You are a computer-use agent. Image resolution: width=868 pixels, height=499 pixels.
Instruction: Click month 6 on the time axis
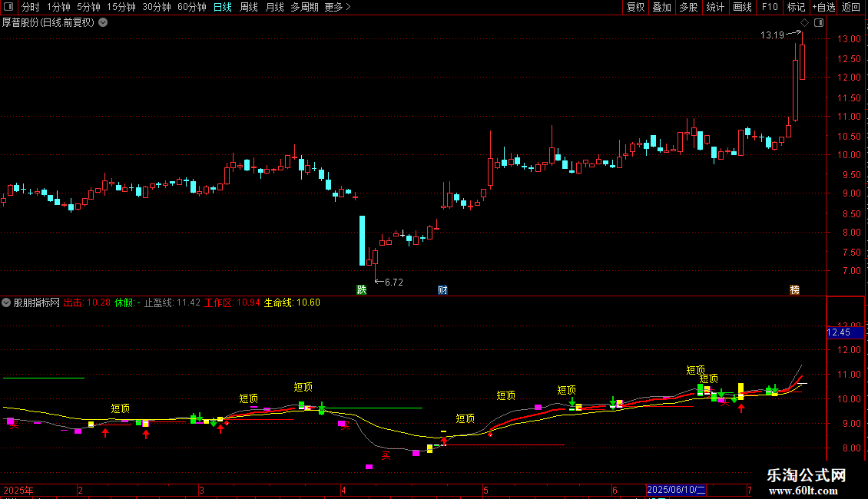pos(615,490)
